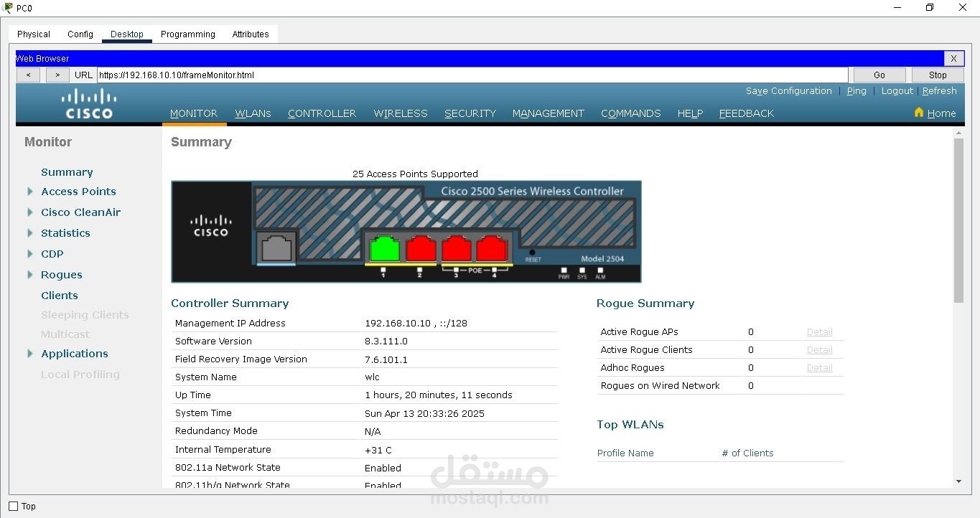This screenshot has height=518, width=980.
Task: Open the MANAGEMENT menu
Action: [x=549, y=113]
